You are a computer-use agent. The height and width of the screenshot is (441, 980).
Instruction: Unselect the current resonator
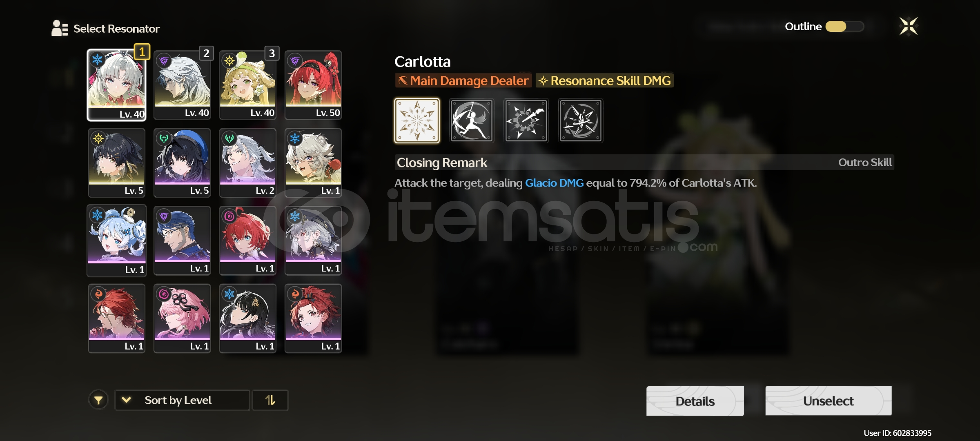pos(829,401)
